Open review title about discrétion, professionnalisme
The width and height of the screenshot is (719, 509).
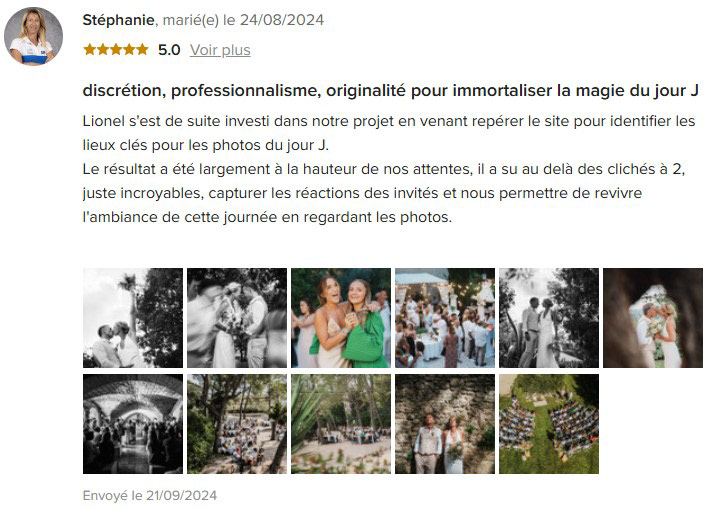coord(390,91)
